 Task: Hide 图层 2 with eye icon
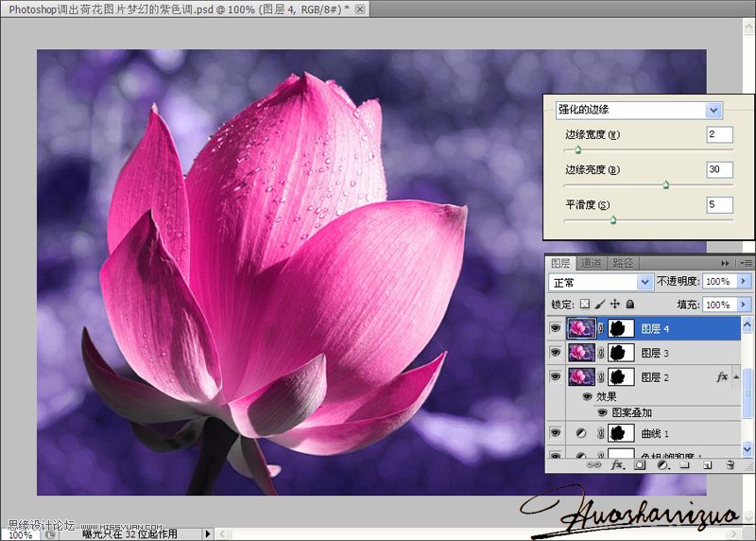[556, 376]
